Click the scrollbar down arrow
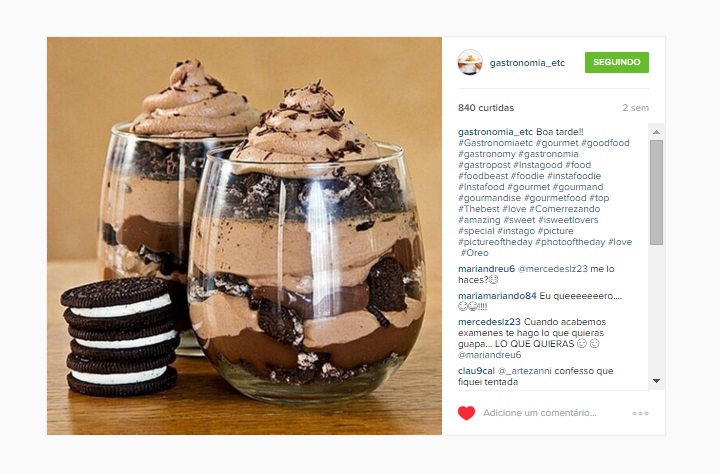 tap(656, 381)
